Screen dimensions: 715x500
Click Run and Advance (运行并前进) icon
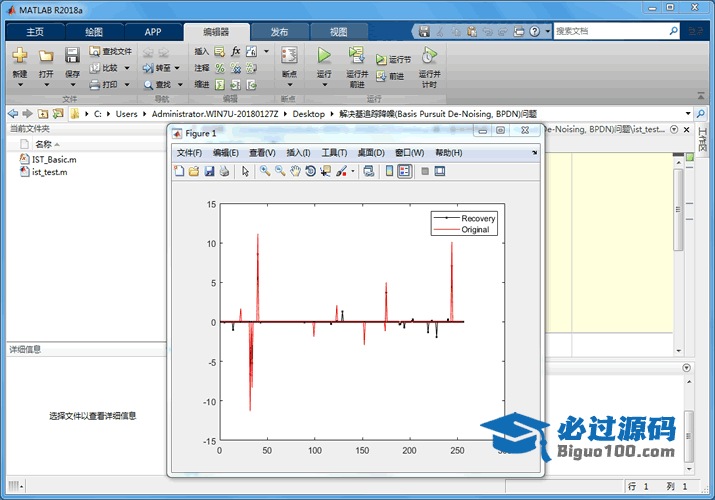tap(357, 55)
